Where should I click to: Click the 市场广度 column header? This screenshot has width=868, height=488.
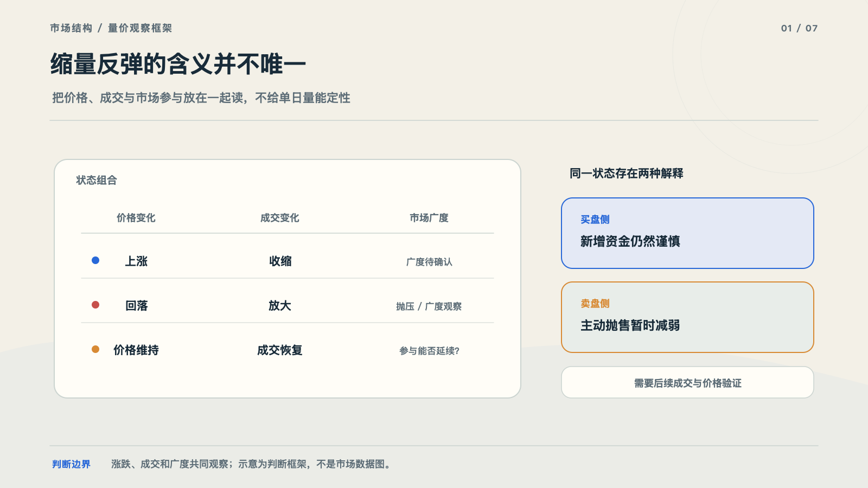tap(429, 218)
